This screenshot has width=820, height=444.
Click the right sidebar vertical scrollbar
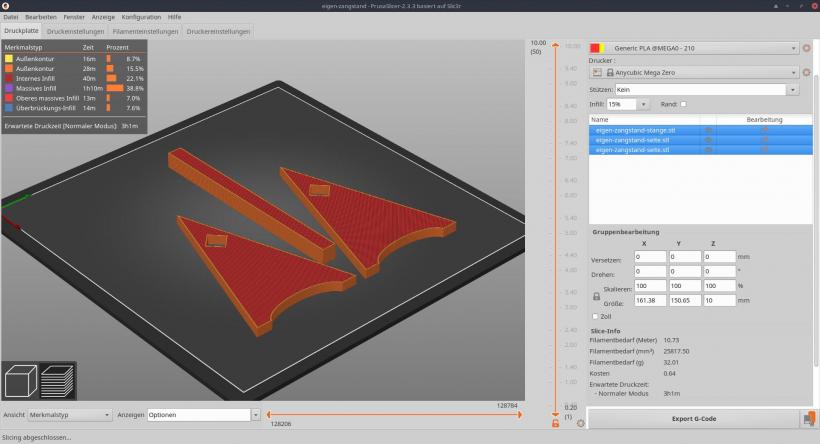tap(816, 220)
